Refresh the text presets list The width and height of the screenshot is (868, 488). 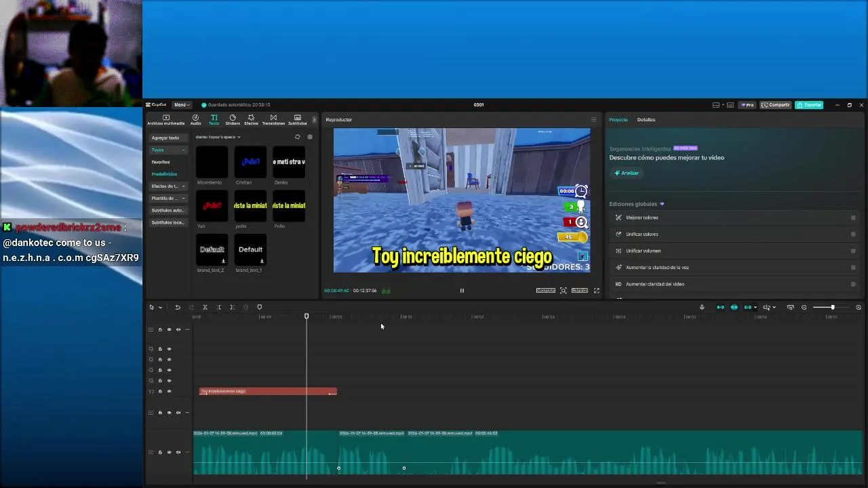pyautogui.click(x=297, y=137)
